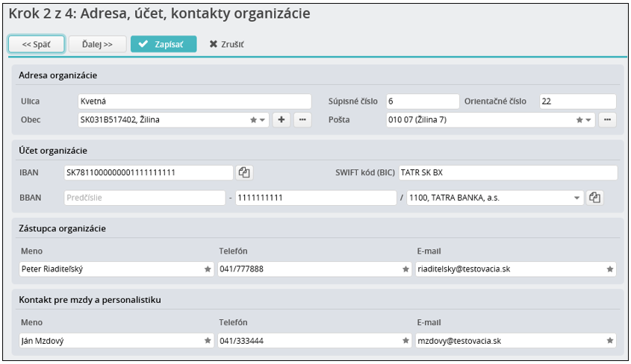The width and height of the screenshot is (631, 364).
Task: Go back with the Späť button
Action: pyautogui.click(x=37, y=44)
